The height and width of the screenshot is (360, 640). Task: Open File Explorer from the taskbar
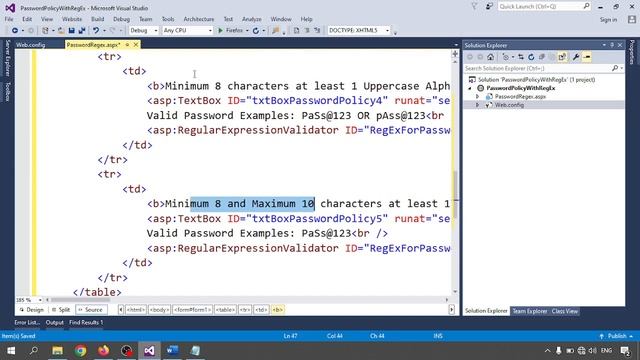point(58,351)
